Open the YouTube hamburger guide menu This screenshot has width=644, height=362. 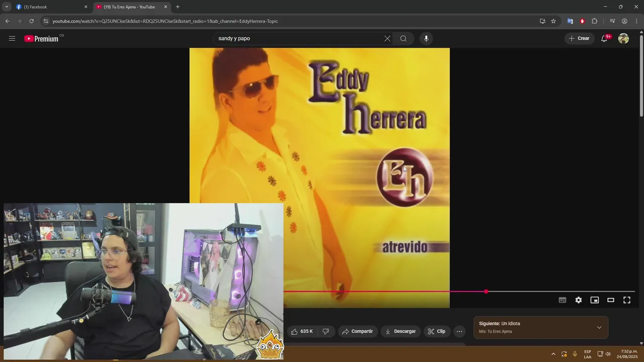pos(12,38)
